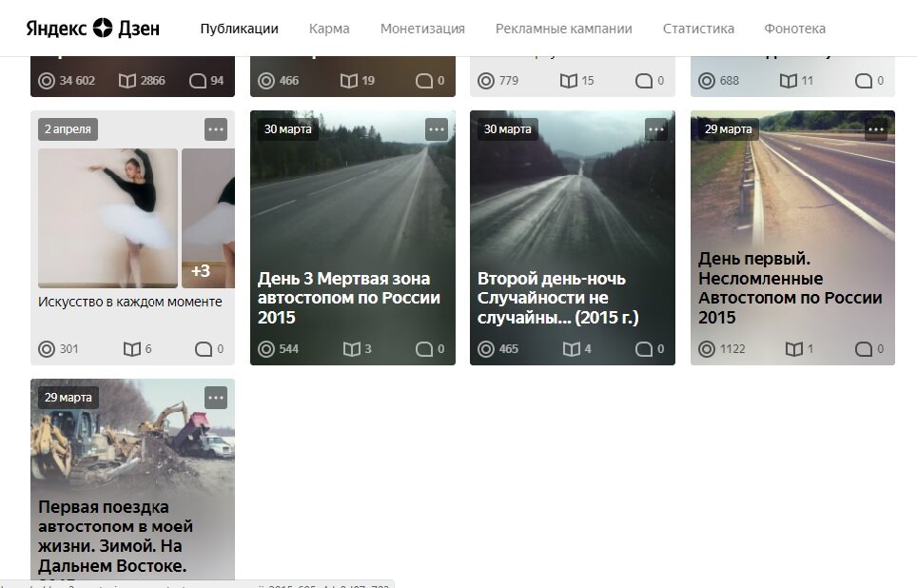Click the 29 марта badge on День первый card
This screenshot has width=917, height=588.
[x=728, y=129]
